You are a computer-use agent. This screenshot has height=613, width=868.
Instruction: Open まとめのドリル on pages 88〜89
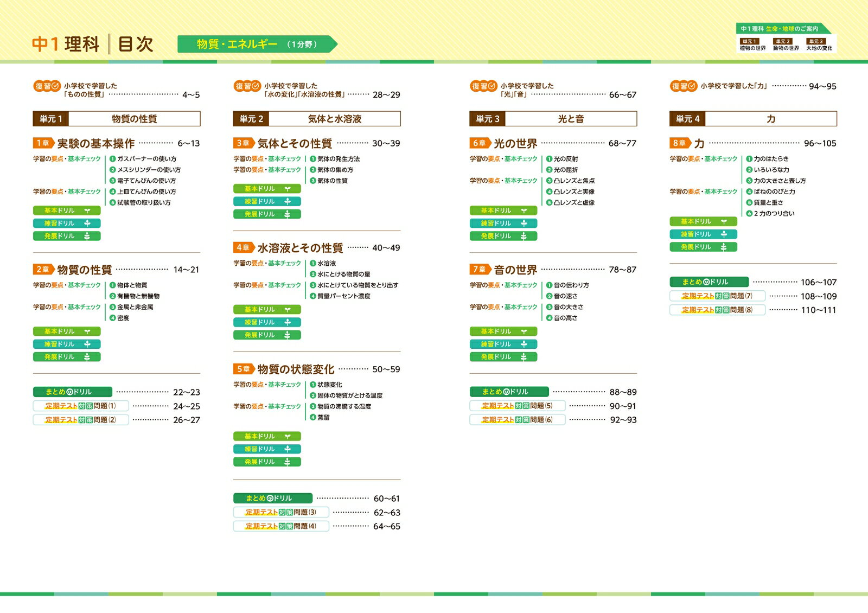pyautogui.click(x=509, y=392)
